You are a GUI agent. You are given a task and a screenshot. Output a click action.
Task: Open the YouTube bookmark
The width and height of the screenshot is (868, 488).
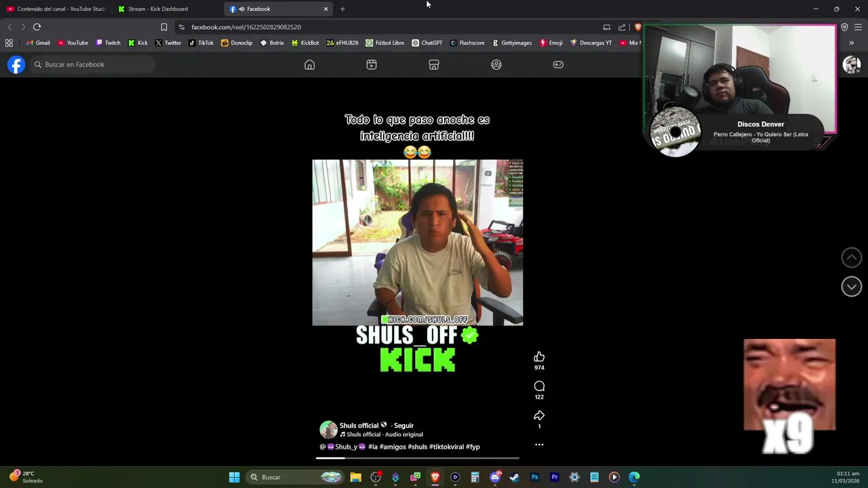pyautogui.click(x=73, y=43)
